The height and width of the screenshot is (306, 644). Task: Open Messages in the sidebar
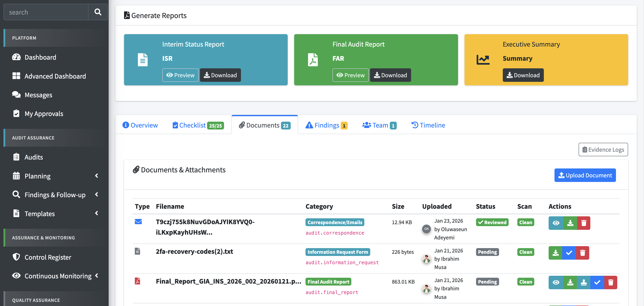click(38, 95)
